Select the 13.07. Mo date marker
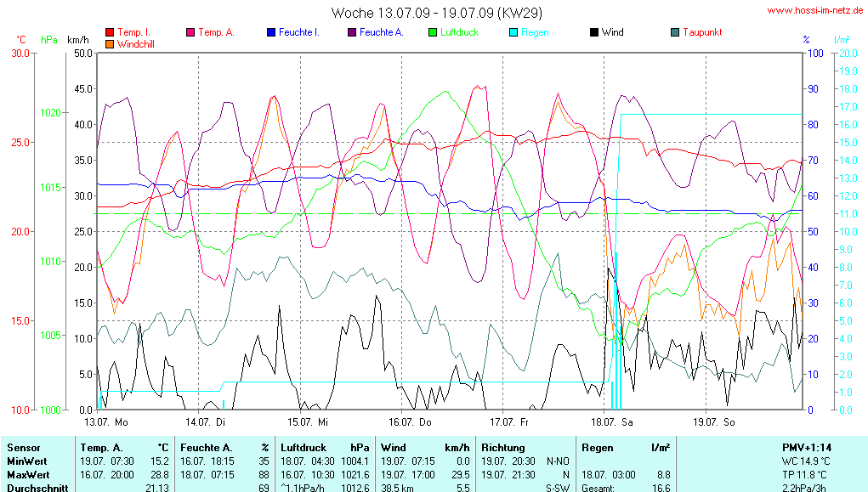Viewport: 868px width, 492px height. (106, 421)
